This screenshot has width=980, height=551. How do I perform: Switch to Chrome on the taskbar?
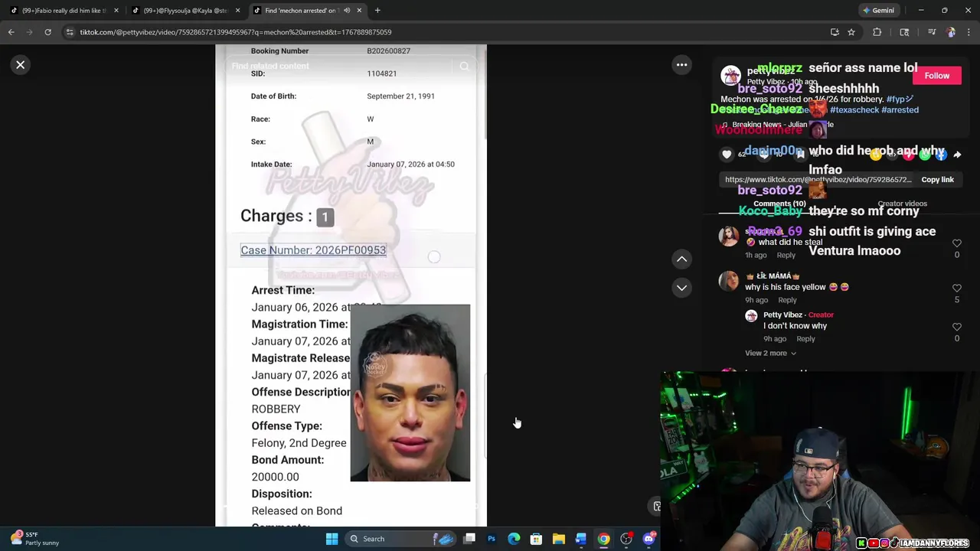[x=603, y=539]
